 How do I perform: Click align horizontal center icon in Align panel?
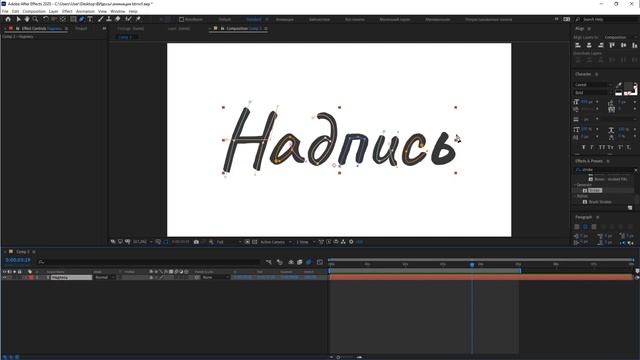589,45
